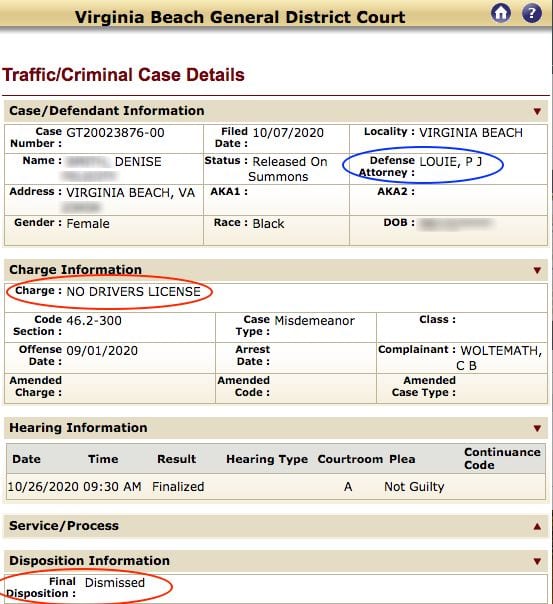553x604 pixels.
Task: Open the court home page icon
Action: 501,13
